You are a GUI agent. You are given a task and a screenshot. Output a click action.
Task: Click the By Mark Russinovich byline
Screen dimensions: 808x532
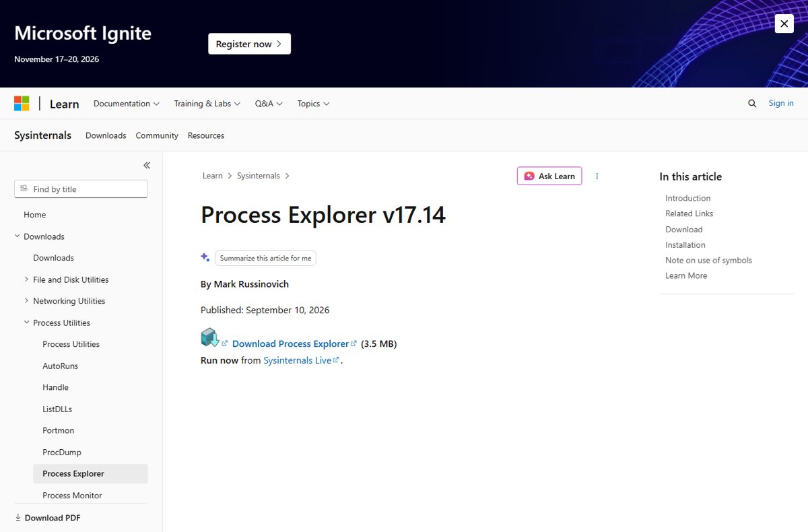point(244,284)
